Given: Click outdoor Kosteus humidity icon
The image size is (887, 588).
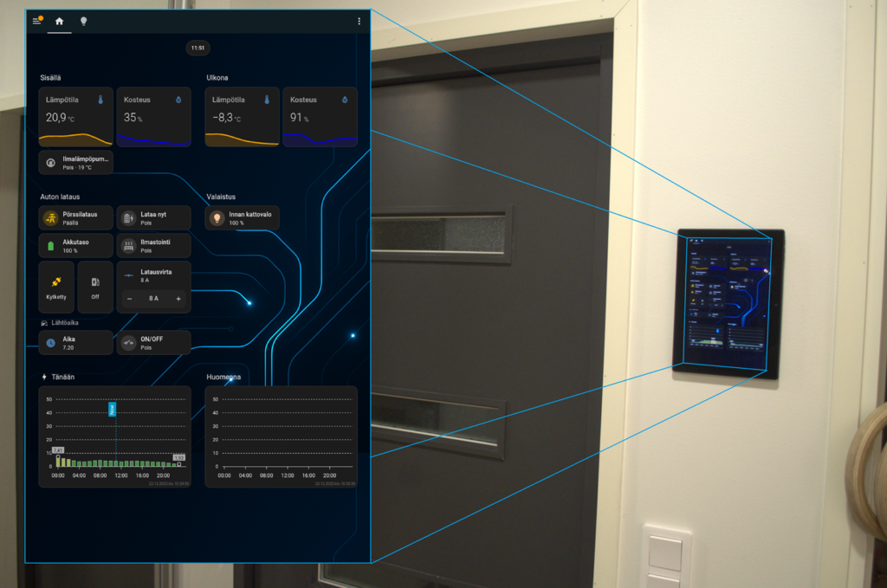Looking at the screenshot, I should [x=345, y=100].
